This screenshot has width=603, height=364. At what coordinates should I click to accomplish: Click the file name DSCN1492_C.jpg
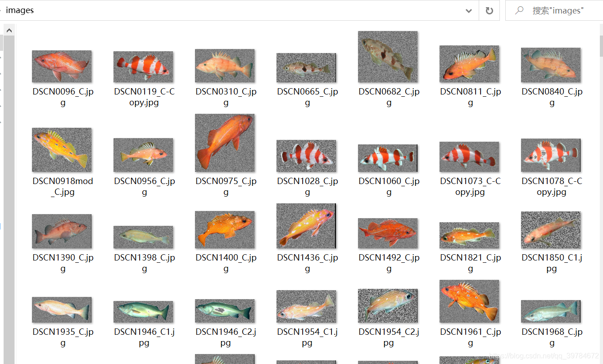pyautogui.click(x=389, y=263)
